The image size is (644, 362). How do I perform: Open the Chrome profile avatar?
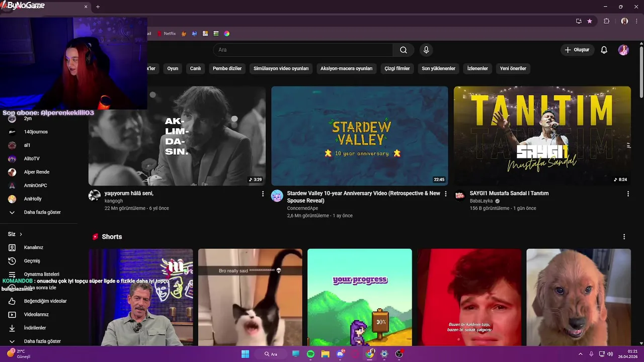pyautogui.click(x=624, y=21)
